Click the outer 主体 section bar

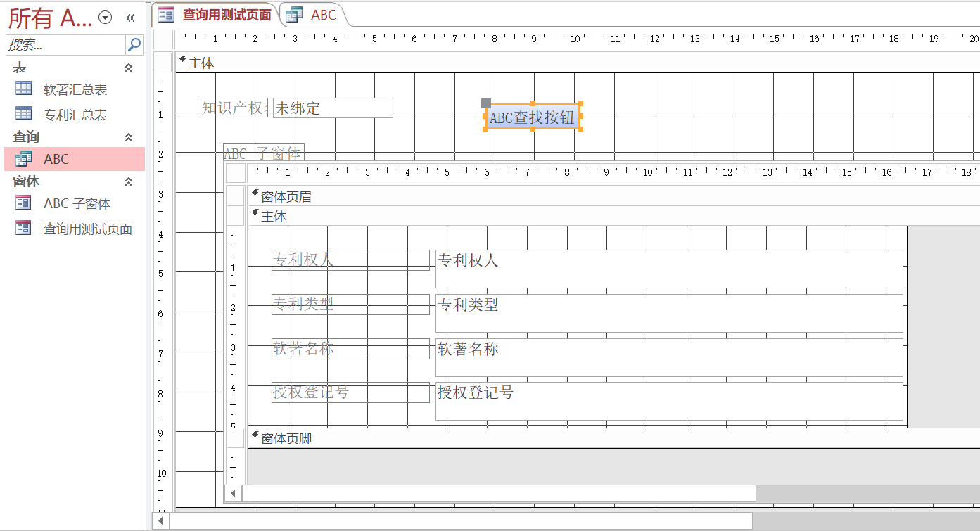tap(577, 63)
